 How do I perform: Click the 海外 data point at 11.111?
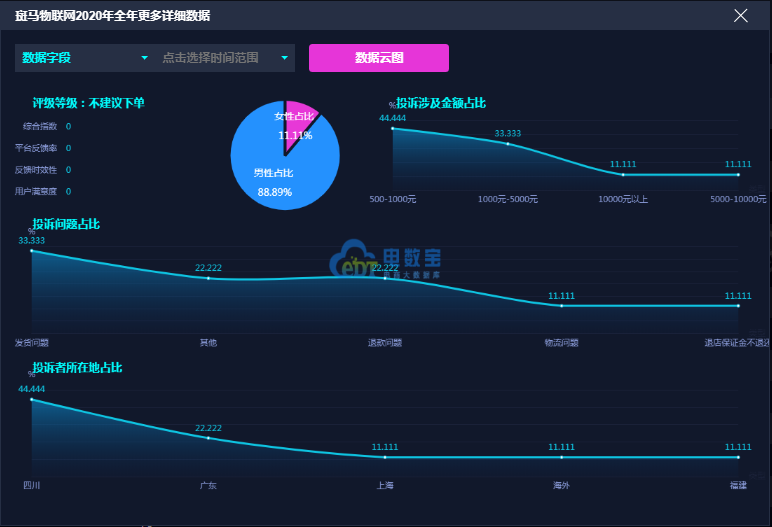coord(561,457)
